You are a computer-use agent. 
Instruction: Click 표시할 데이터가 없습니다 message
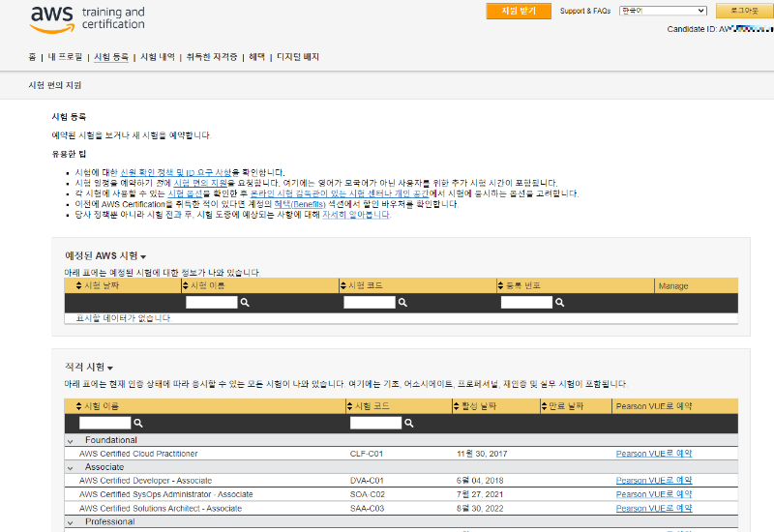coord(124,318)
